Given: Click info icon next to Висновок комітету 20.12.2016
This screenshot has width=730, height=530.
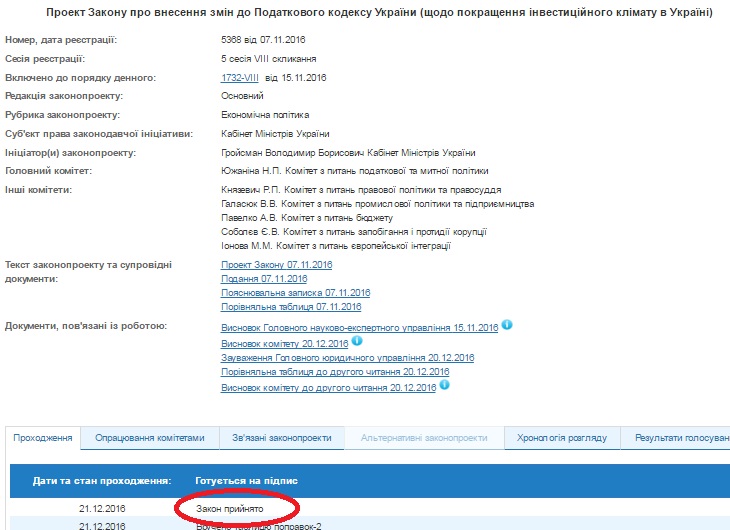Looking at the screenshot, I should [x=357, y=340].
